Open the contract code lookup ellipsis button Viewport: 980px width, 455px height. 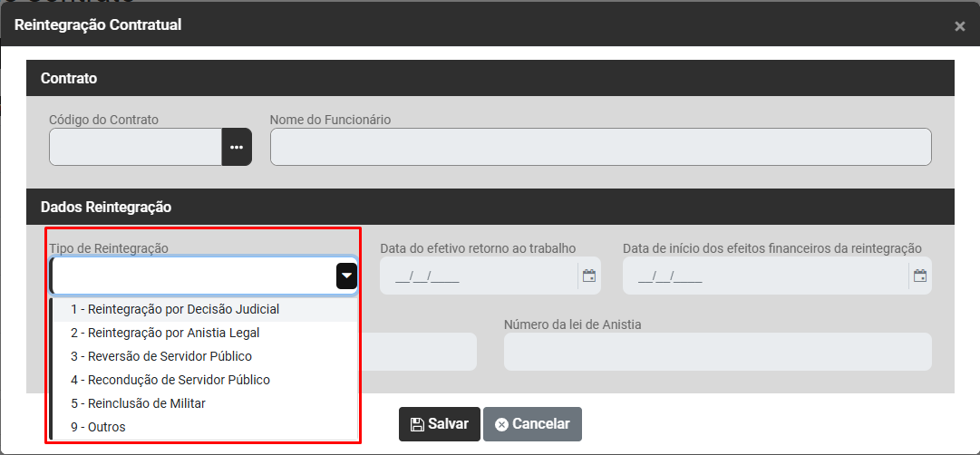(x=237, y=147)
